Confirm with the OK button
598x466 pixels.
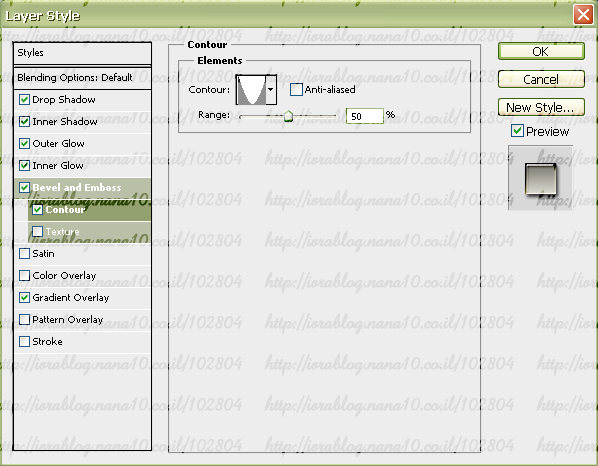(x=541, y=51)
